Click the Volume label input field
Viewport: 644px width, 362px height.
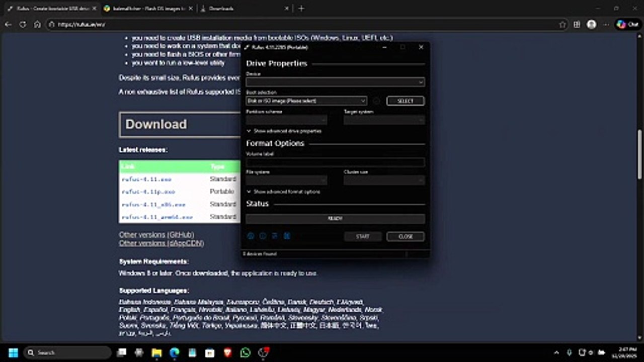335,162
